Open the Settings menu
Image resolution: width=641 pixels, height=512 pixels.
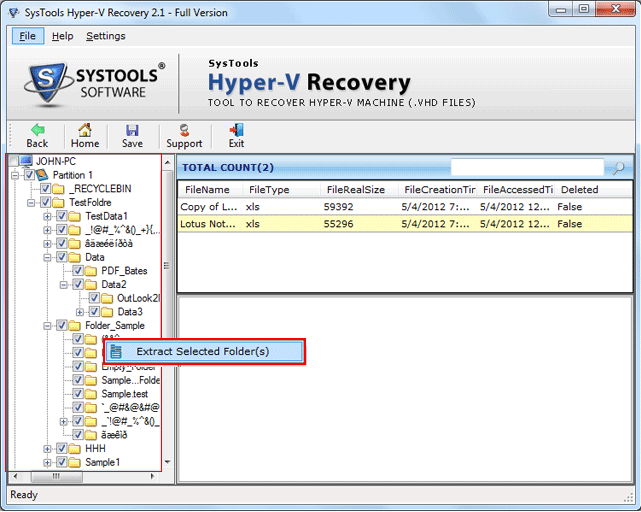click(x=105, y=36)
